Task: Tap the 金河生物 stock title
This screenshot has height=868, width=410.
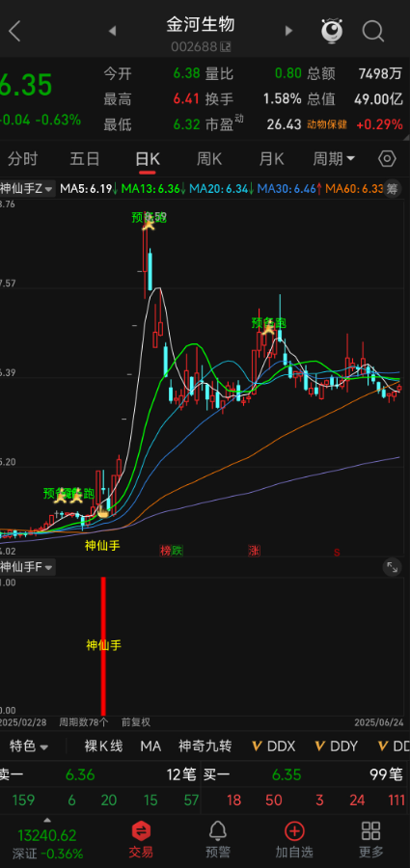Action: click(201, 24)
